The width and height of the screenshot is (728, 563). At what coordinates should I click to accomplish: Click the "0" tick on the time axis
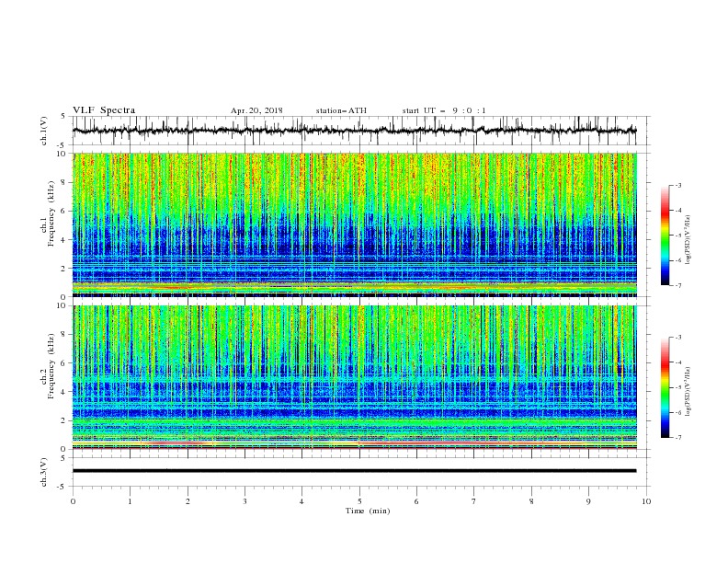[x=73, y=501]
